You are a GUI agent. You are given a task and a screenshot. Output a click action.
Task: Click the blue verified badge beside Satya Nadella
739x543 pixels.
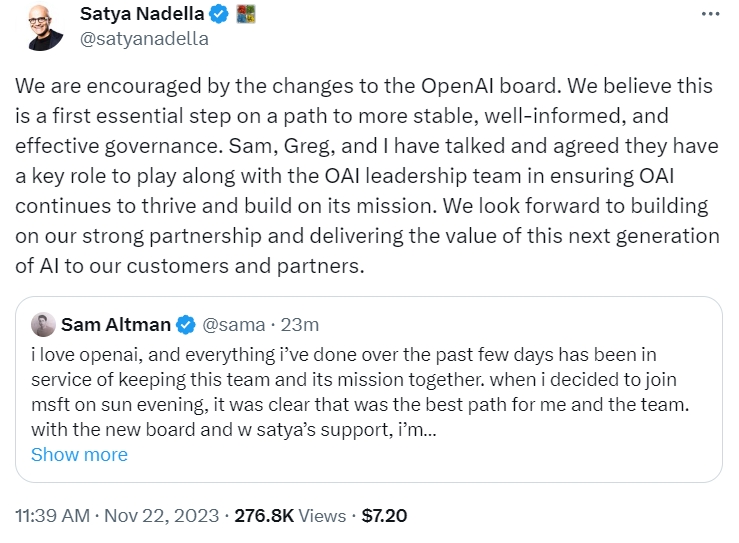click(x=222, y=15)
